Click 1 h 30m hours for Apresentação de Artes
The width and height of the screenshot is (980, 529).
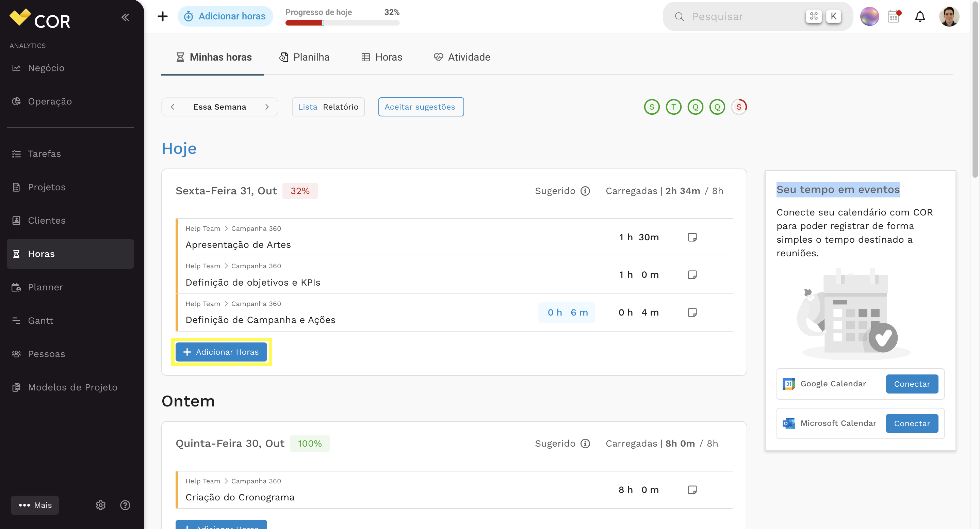[639, 237]
